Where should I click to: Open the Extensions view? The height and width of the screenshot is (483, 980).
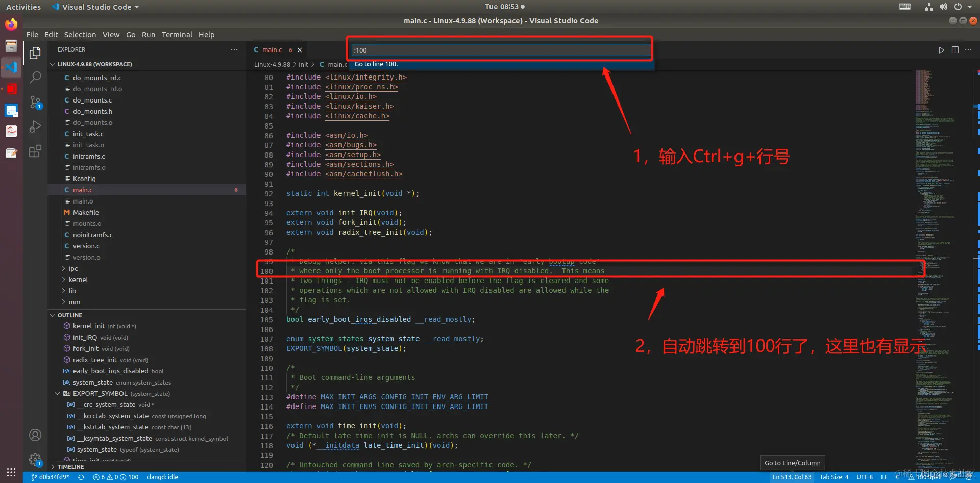click(x=35, y=151)
